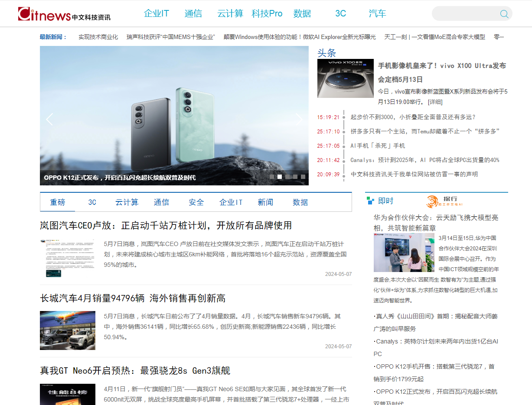Image resolution: width=532 pixels, height=405 pixels.
Task: Switch to the 通信 content tab
Action: coord(162,202)
